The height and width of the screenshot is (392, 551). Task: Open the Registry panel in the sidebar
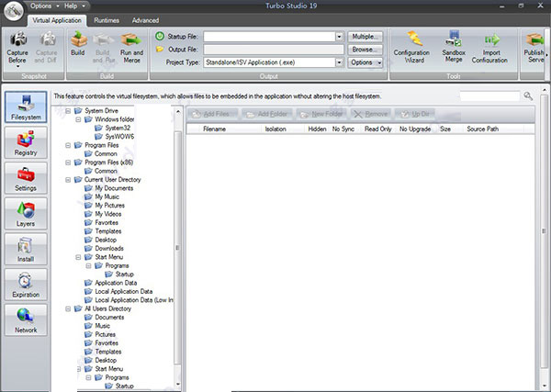26,142
